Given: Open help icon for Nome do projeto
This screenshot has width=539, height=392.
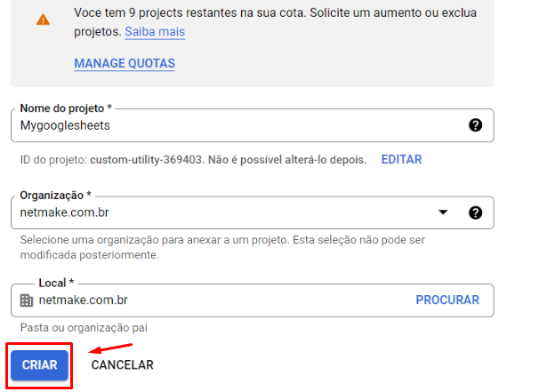Looking at the screenshot, I should pos(476,125).
